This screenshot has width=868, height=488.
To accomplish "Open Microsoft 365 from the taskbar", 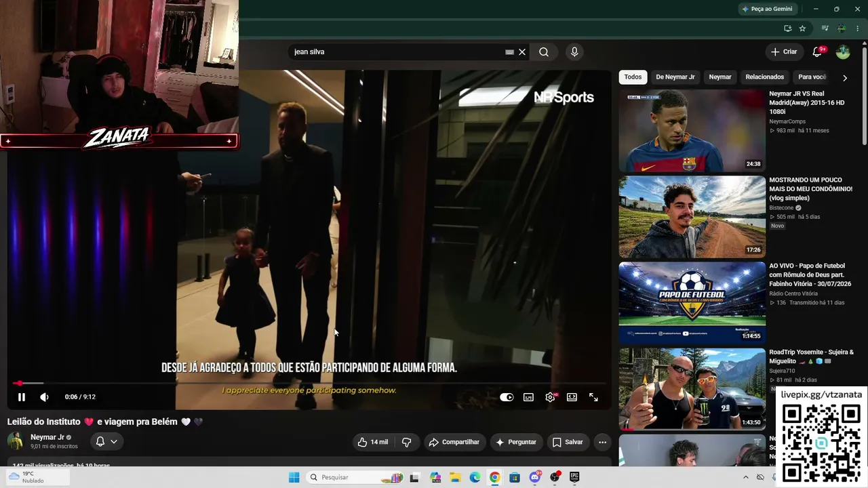I will (x=435, y=477).
